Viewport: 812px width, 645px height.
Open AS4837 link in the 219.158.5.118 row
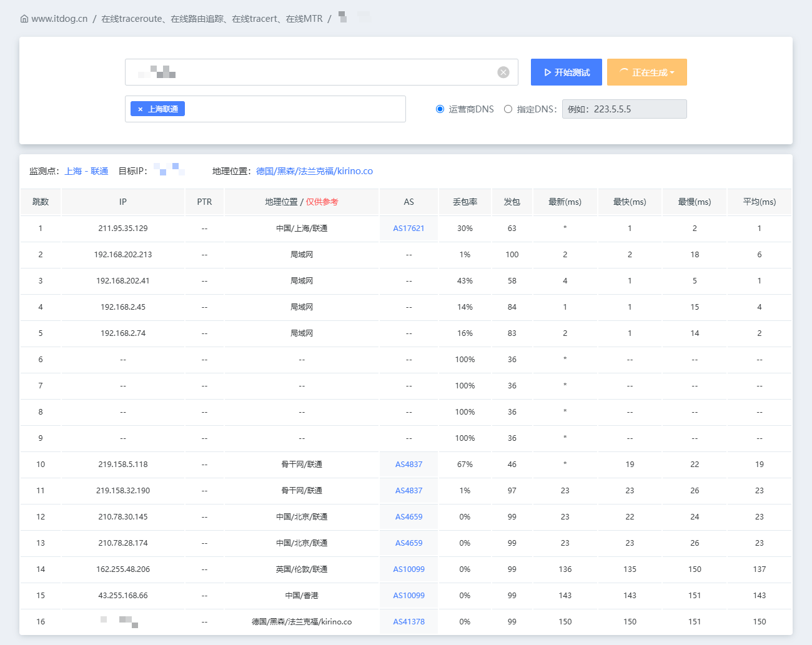(x=408, y=465)
